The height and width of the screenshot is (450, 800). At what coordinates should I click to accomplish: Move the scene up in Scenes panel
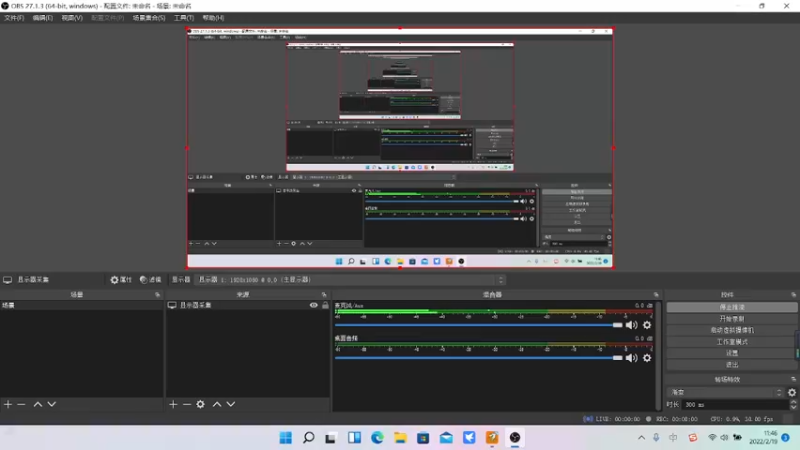click(x=38, y=404)
